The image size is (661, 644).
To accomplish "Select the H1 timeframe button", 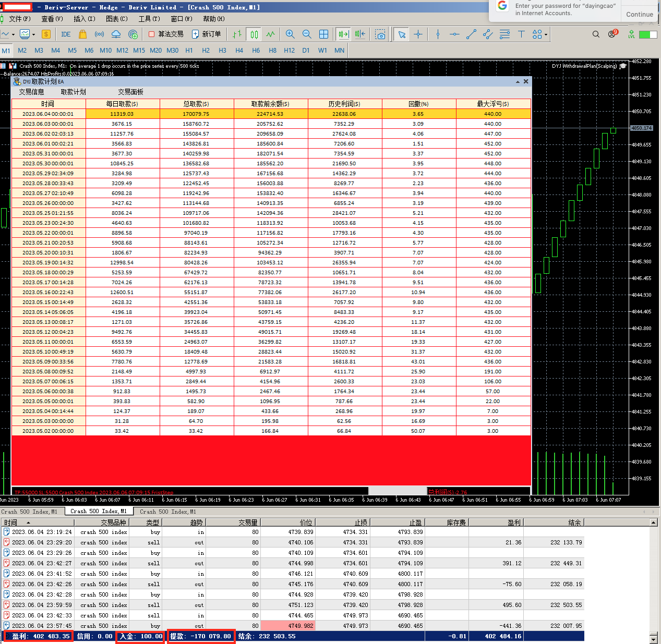I will (189, 51).
